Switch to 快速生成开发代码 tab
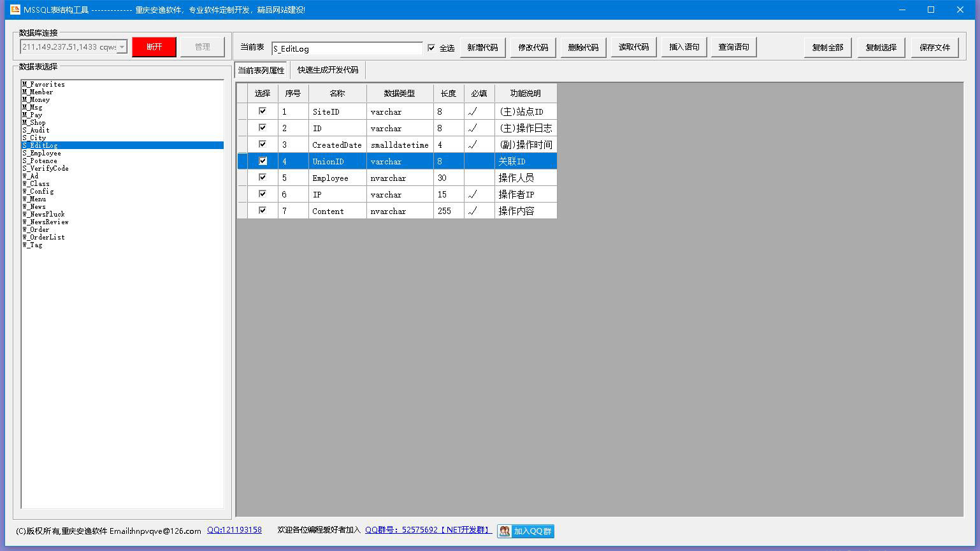 point(328,70)
